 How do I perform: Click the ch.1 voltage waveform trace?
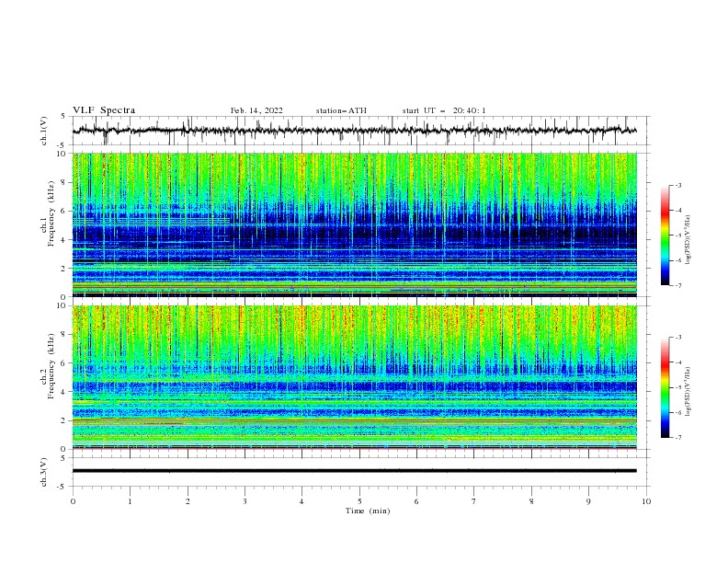coord(354,131)
